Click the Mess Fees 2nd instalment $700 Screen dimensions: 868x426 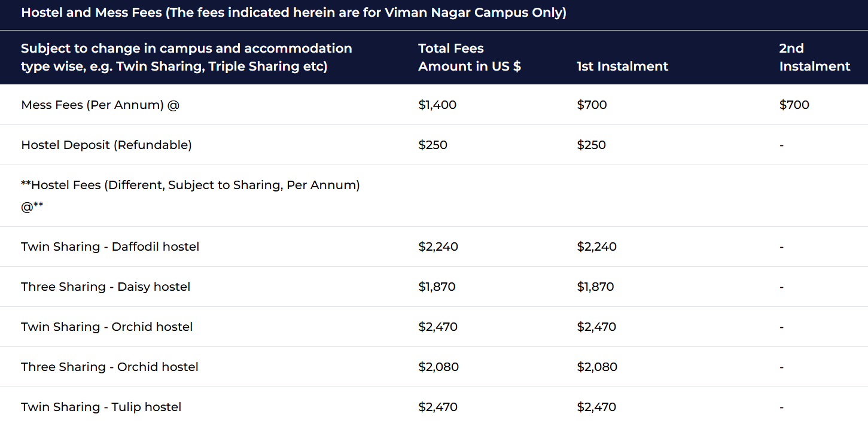794,105
